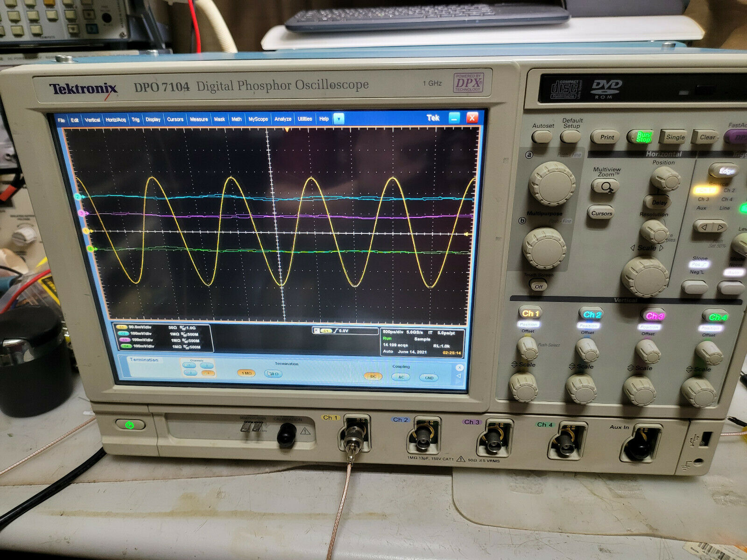Select channel 2 in Channels selector
The image size is (747, 560).
pyautogui.click(x=207, y=365)
